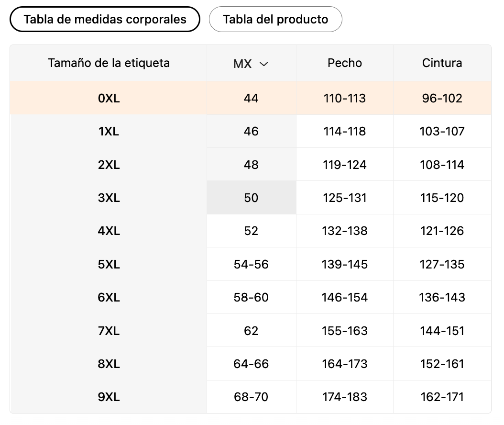The width and height of the screenshot is (504, 425).
Task: Select the 8XL row label
Action: point(109,364)
